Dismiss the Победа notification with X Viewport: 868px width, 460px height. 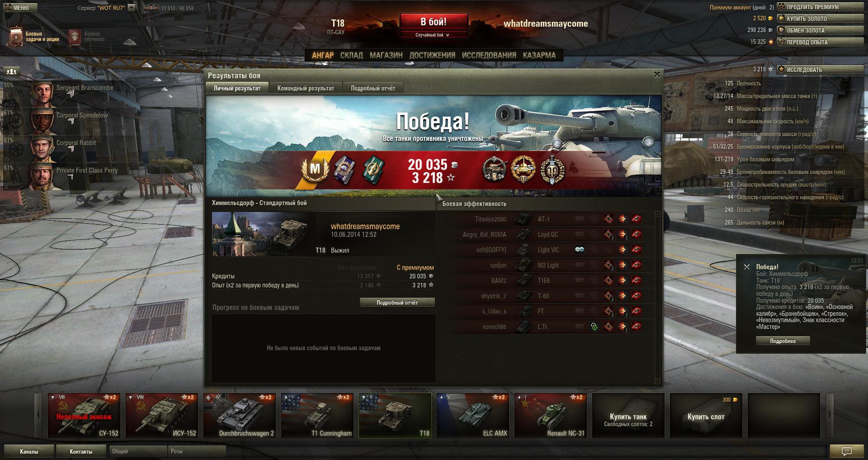[x=747, y=267]
